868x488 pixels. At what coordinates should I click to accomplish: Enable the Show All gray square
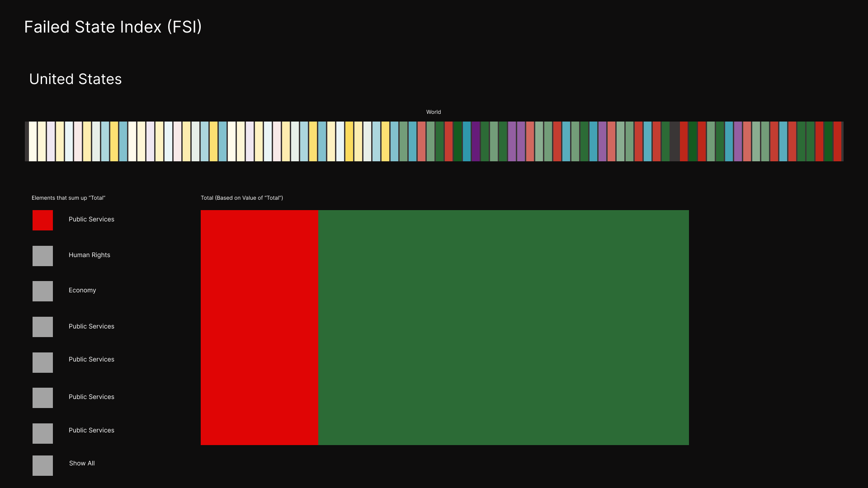[x=42, y=465]
